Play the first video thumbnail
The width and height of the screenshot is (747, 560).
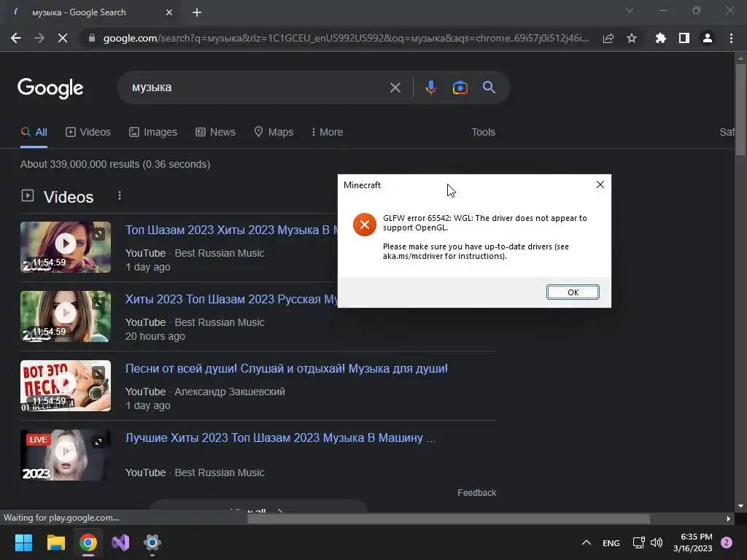(x=65, y=244)
